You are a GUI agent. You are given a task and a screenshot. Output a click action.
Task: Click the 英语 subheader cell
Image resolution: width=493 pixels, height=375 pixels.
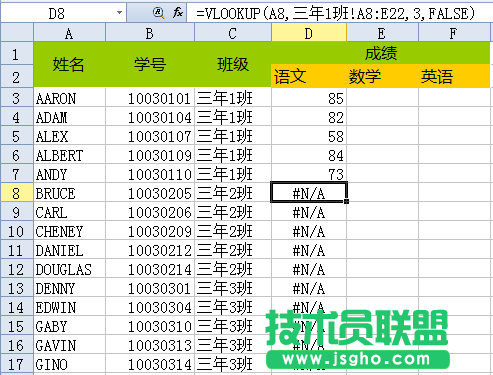(454, 76)
